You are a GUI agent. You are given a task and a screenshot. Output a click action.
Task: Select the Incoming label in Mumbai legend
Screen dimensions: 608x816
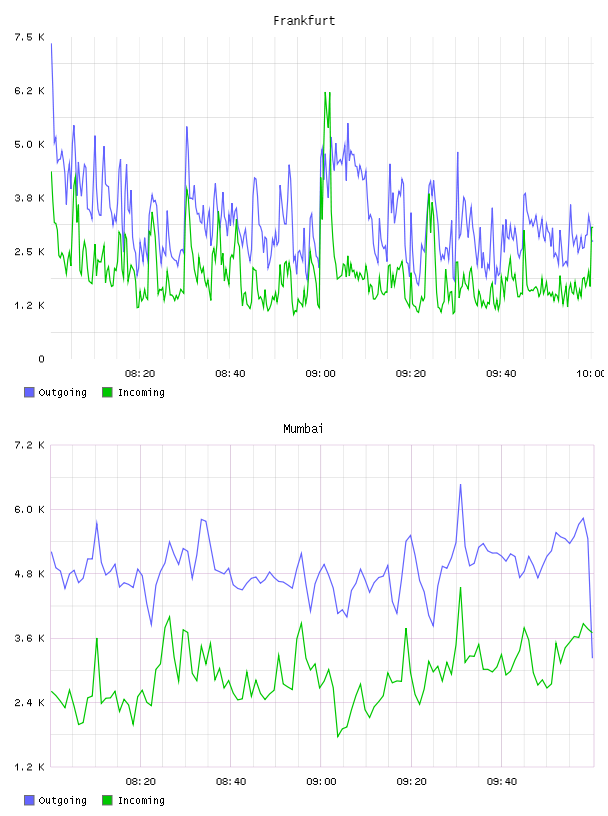point(141,800)
